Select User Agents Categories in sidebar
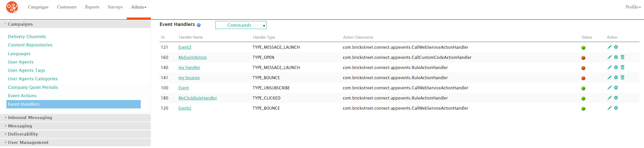 pos(33,79)
